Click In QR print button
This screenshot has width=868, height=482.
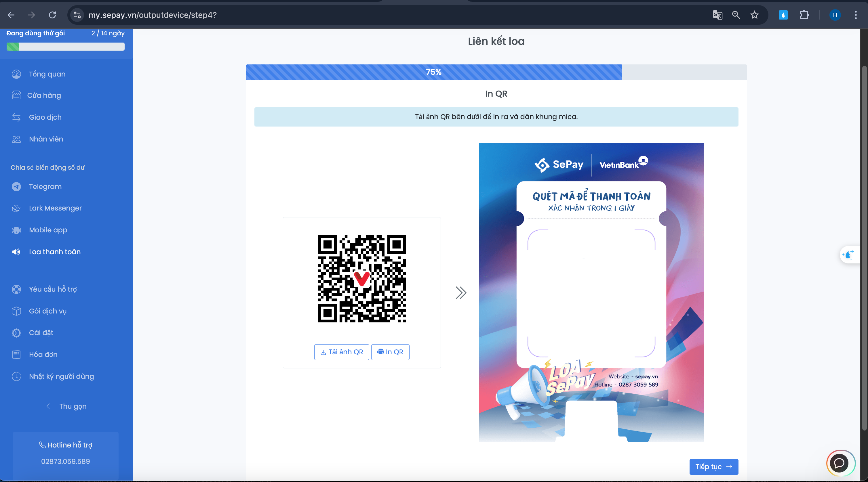[x=390, y=352]
